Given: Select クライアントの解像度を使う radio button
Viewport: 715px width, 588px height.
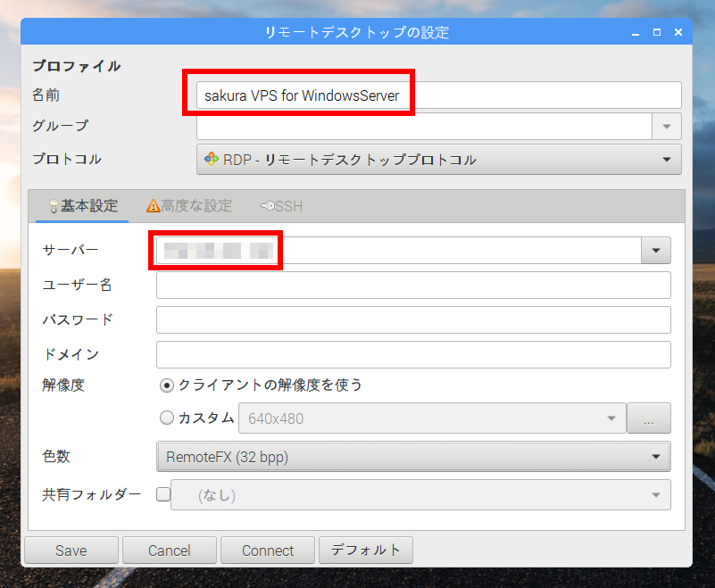Looking at the screenshot, I should 166,385.
